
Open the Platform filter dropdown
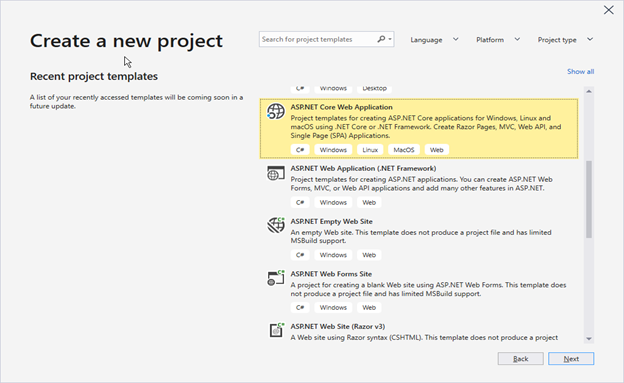[498, 40]
